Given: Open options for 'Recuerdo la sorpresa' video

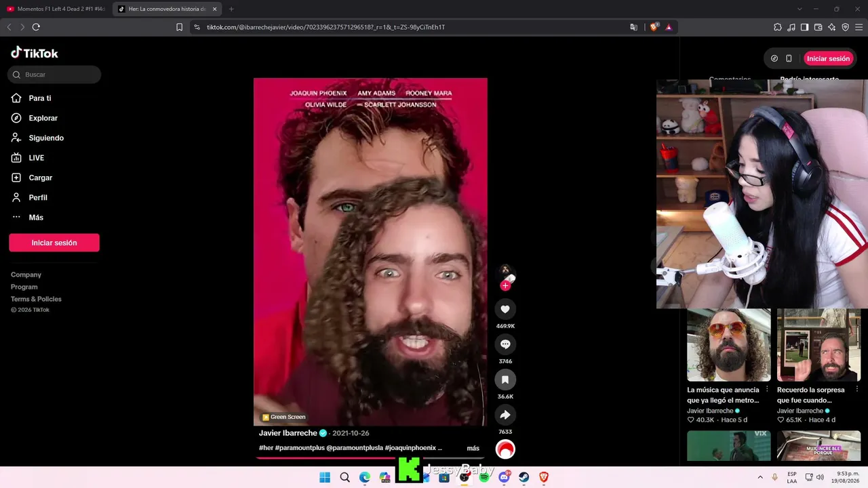Looking at the screenshot, I should [x=856, y=390].
